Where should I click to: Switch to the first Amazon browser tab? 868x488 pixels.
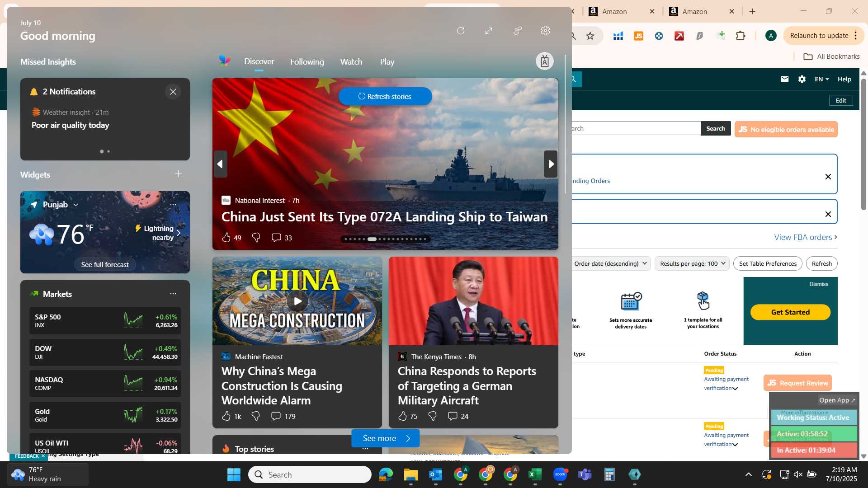point(622,12)
